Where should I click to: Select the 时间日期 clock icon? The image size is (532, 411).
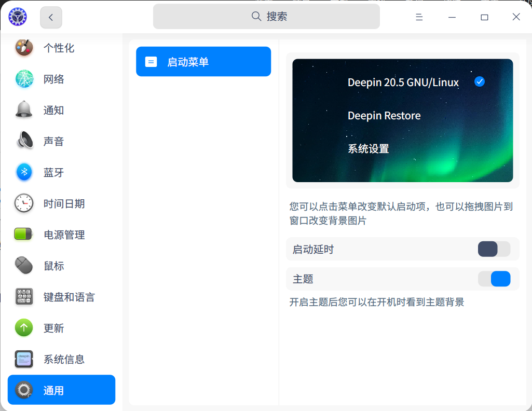click(24, 203)
